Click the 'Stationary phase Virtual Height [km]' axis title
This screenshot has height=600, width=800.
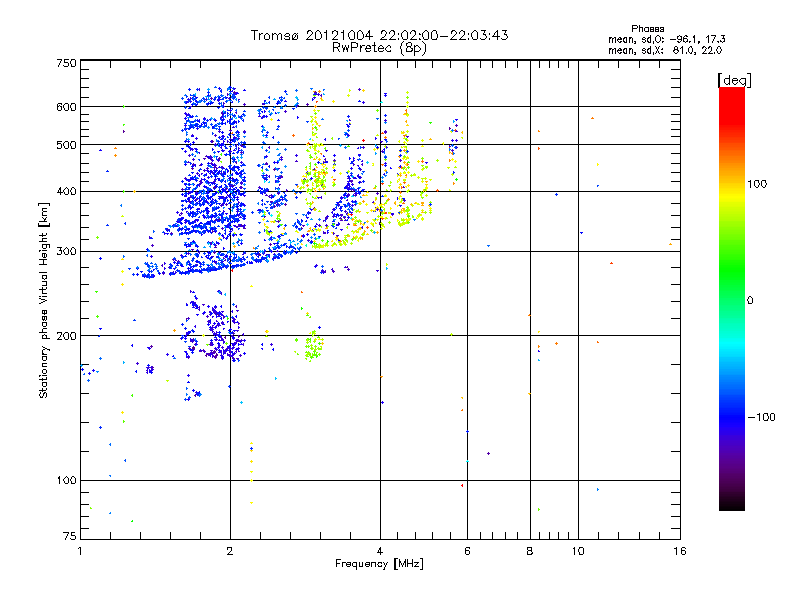pos(44,300)
